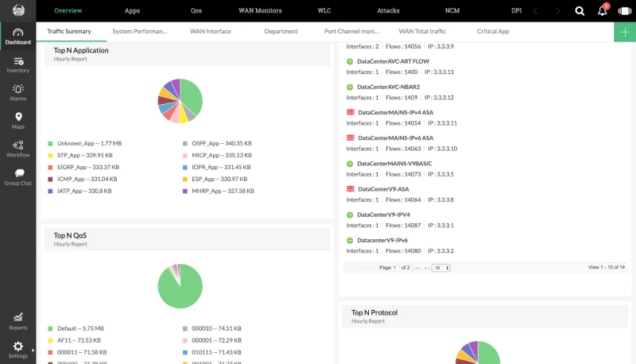
Task: Switch to the Port Channel monitor tab
Action: pyautogui.click(x=351, y=32)
